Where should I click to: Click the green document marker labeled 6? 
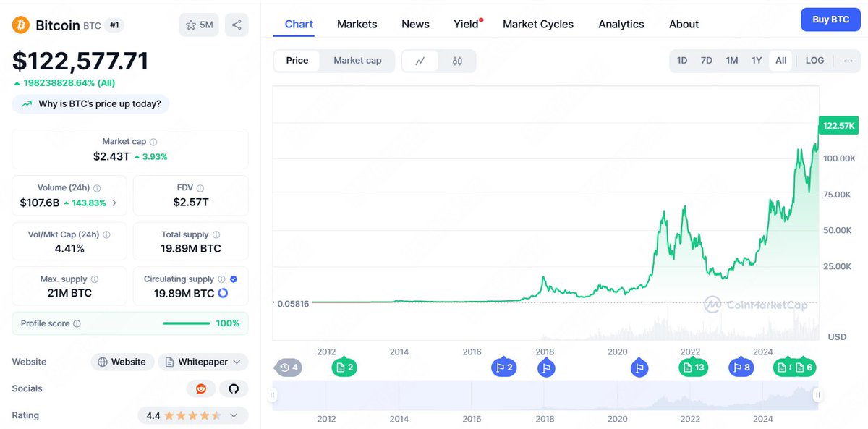[805, 366]
